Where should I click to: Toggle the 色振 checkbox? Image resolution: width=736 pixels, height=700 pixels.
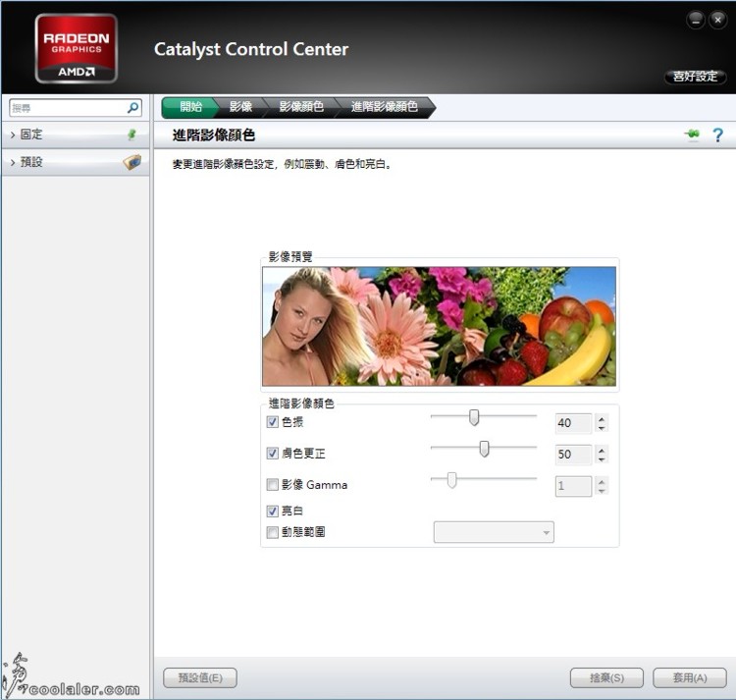click(x=272, y=421)
